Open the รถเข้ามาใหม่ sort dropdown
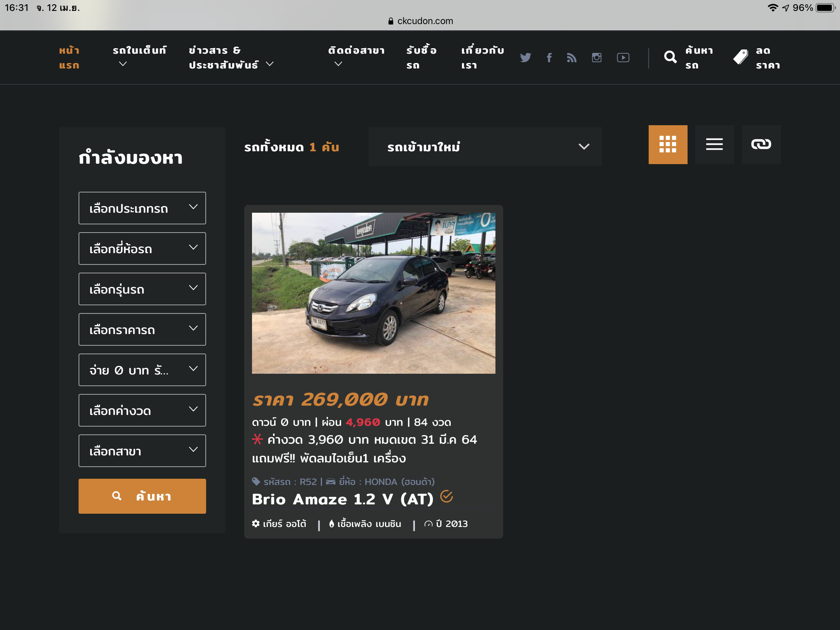This screenshot has height=630, width=840. [x=485, y=147]
